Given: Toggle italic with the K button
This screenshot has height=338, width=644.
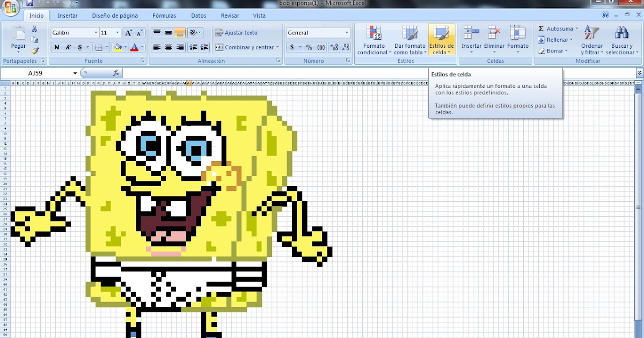Looking at the screenshot, I should (68, 47).
